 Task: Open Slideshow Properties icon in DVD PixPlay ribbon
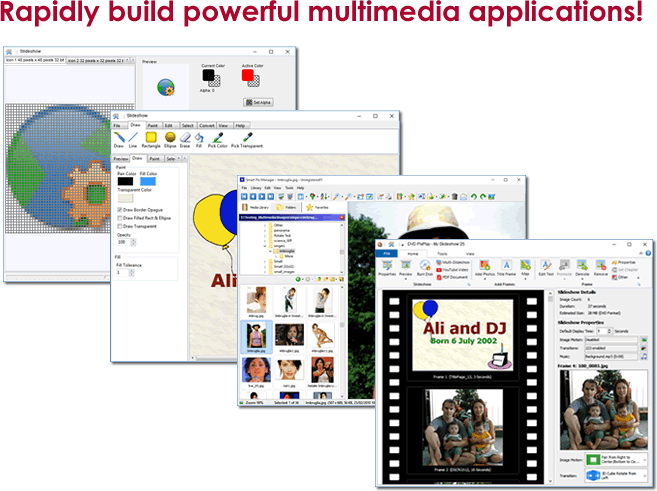387,268
